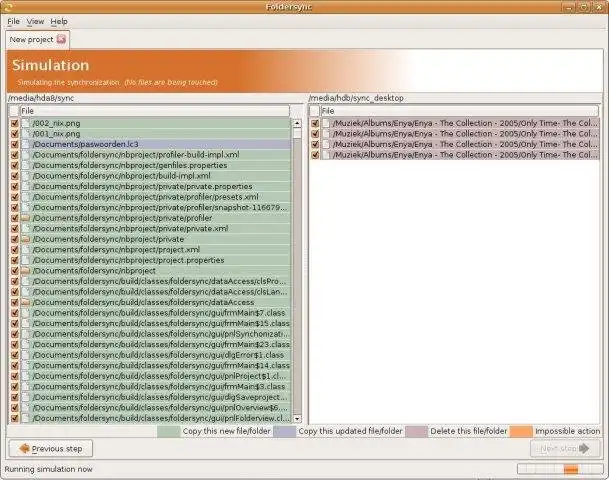Image resolution: width=609 pixels, height=480 pixels.
Task: Click the left list scrollbar up arrow
Action: 297,123
